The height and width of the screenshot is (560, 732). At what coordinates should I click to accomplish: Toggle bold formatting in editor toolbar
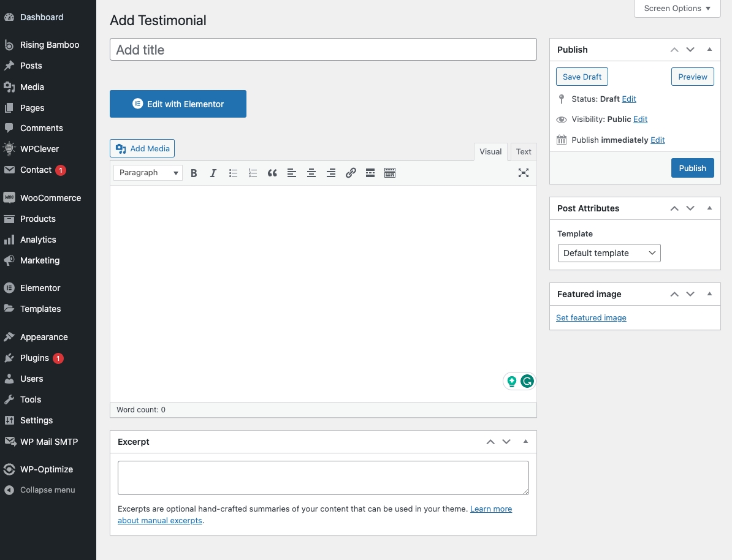point(194,173)
